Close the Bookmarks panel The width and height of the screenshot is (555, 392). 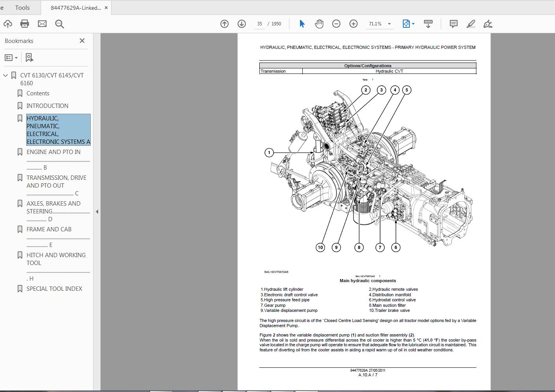(82, 41)
